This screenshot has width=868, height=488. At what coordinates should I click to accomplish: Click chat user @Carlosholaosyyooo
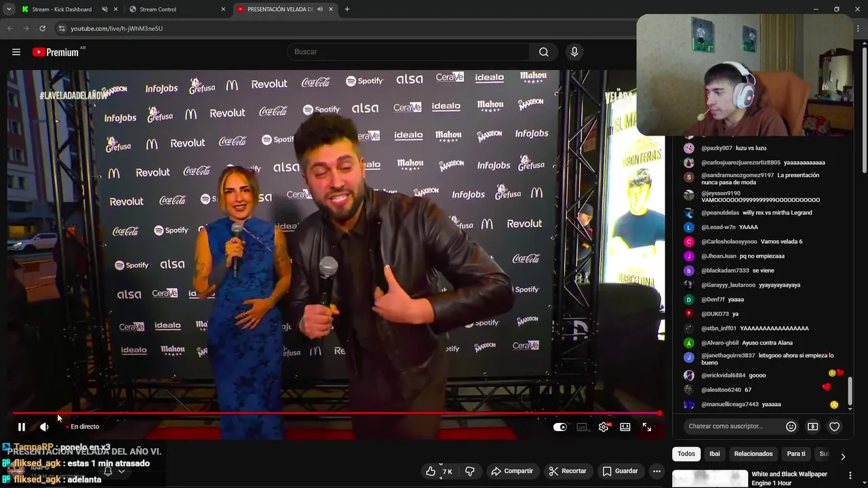tap(729, 242)
